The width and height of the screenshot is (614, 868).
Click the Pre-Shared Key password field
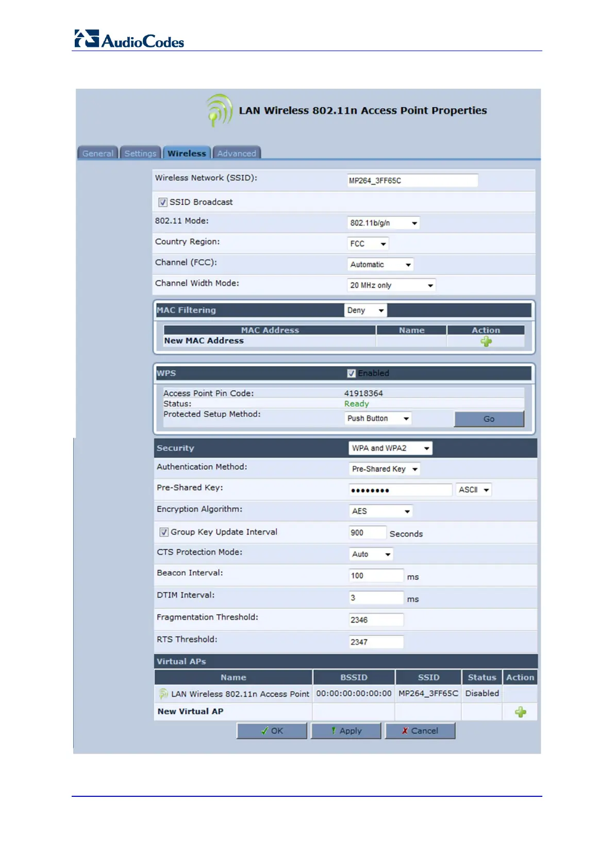coord(401,490)
